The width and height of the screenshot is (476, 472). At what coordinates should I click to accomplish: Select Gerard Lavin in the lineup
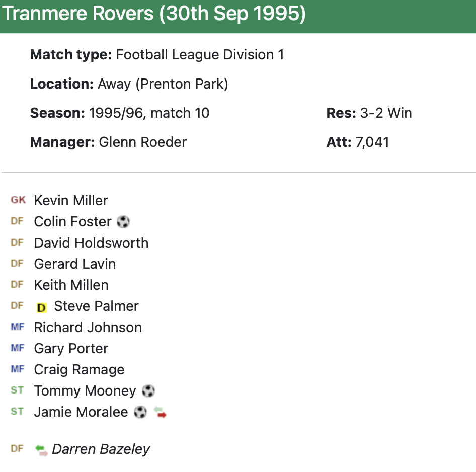(75, 264)
